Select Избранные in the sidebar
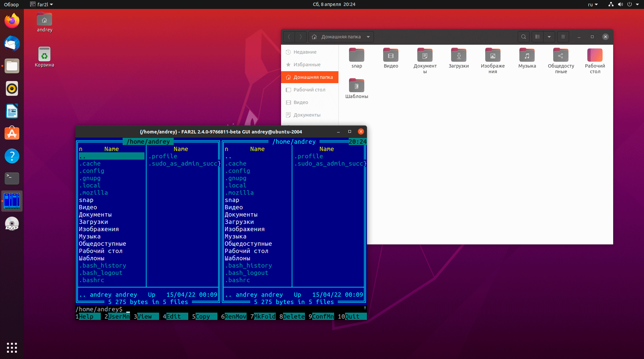The image size is (644, 359). tap(307, 65)
